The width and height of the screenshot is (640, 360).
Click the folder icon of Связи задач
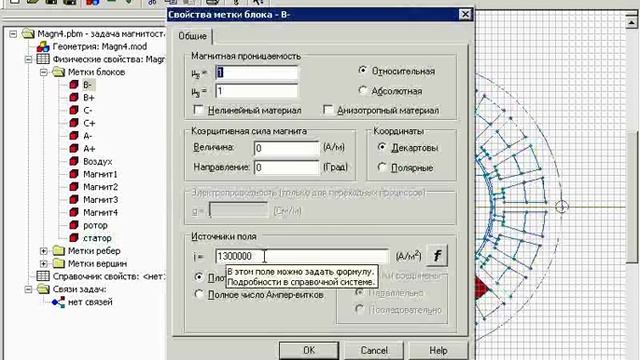pos(43,289)
